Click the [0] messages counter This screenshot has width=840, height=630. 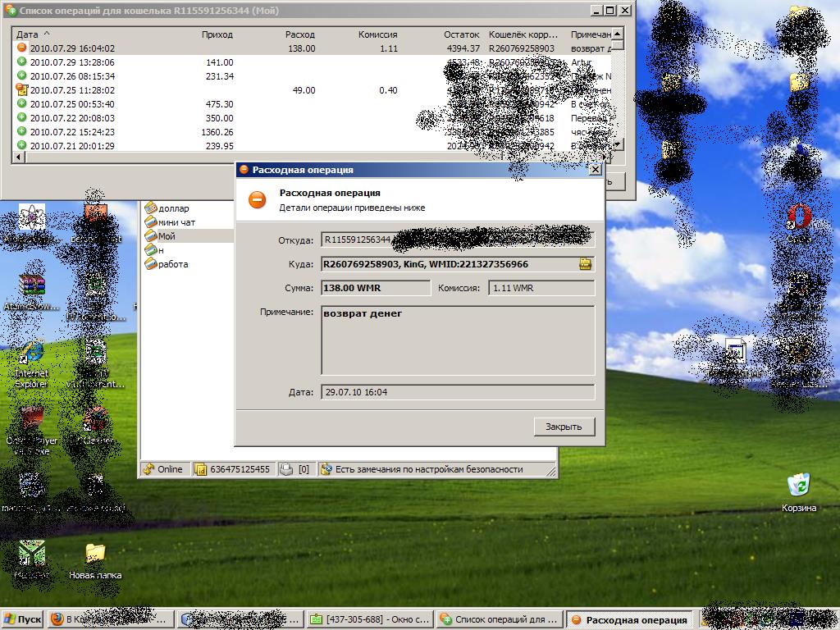click(x=304, y=469)
